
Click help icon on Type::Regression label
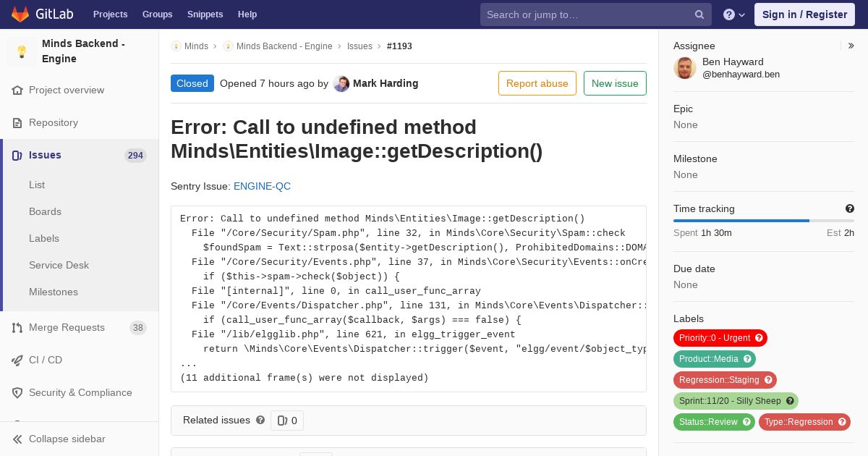pos(842,422)
